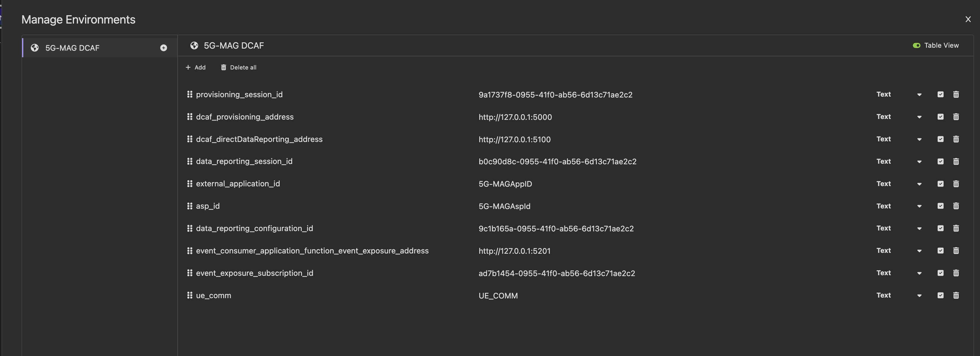
Task: Close the Manage Environments dialog
Action: click(x=968, y=19)
